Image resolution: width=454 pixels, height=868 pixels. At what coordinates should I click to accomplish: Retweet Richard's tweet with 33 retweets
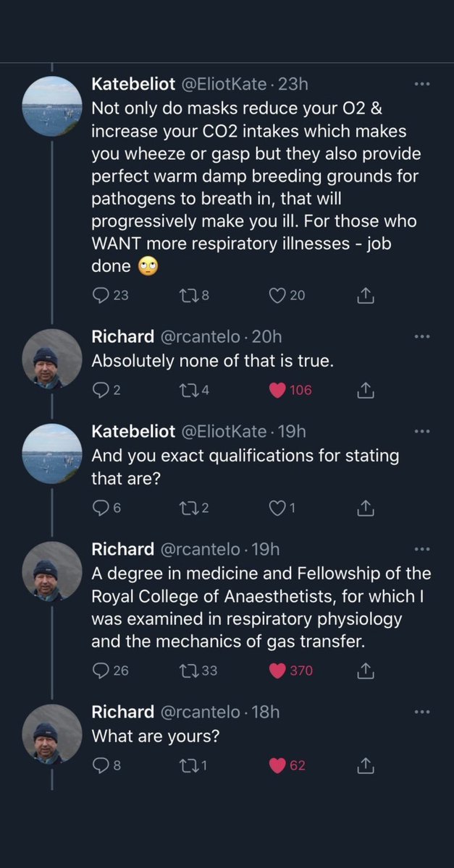point(187,671)
